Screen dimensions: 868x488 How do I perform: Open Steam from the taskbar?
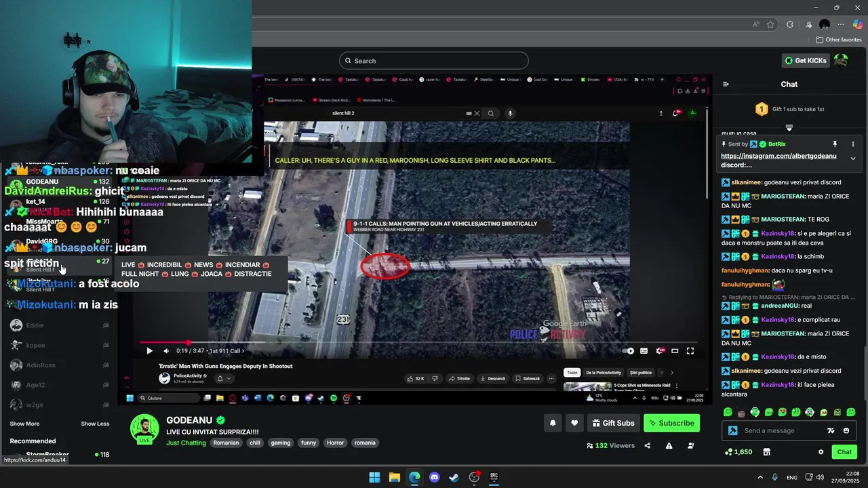(x=454, y=477)
